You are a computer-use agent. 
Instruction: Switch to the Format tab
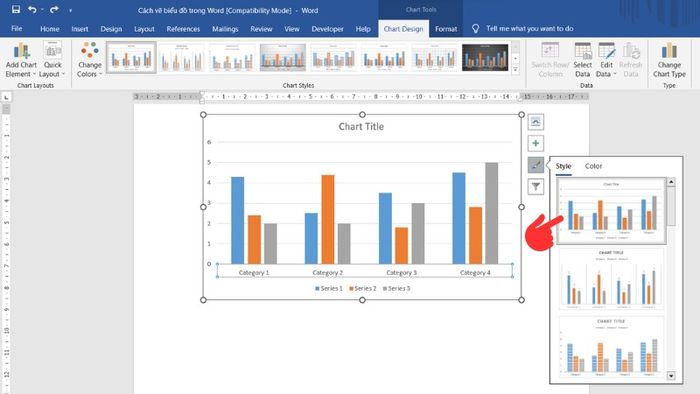click(x=446, y=29)
